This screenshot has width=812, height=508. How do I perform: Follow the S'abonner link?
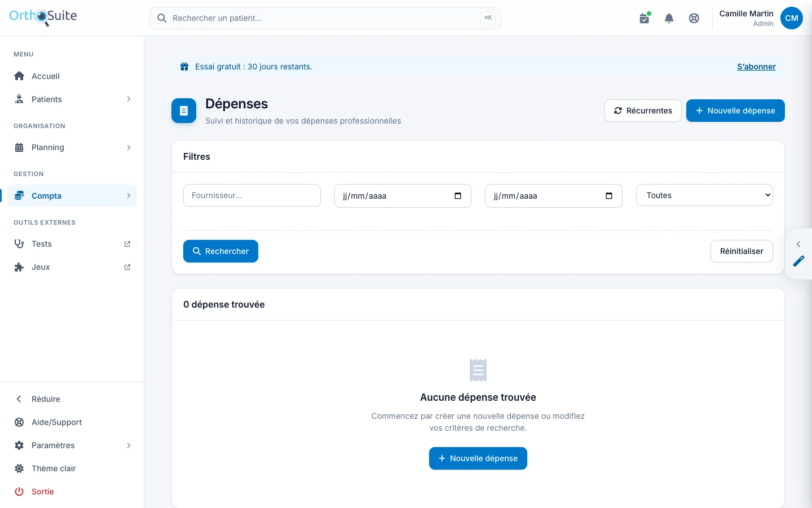click(x=756, y=67)
